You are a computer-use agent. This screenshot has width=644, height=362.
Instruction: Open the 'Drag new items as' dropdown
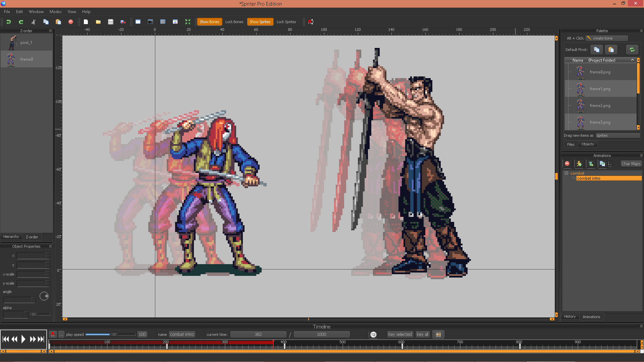tap(618, 135)
